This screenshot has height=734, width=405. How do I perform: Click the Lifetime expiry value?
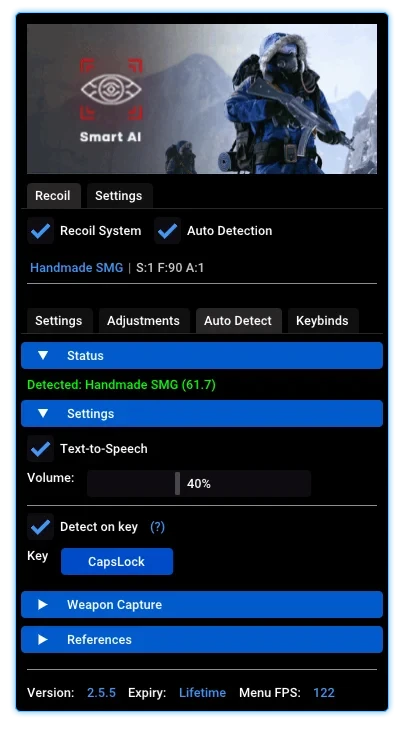(202, 693)
